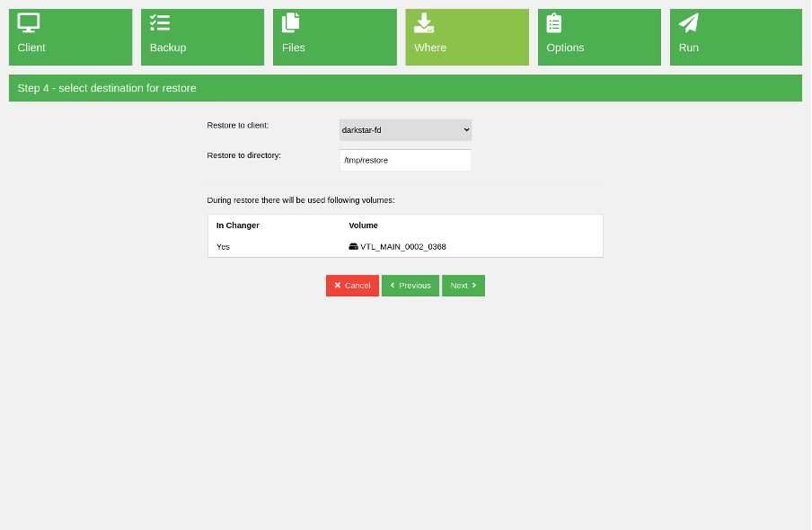Viewport: 812px width, 530px height.
Task: Click the Client step monitor icon
Action: [x=29, y=23]
